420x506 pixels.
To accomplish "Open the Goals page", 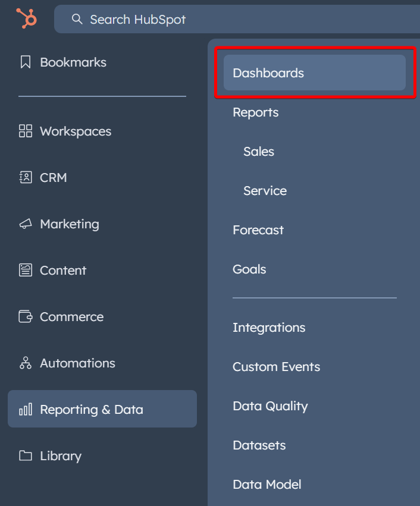I will point(249,269).
